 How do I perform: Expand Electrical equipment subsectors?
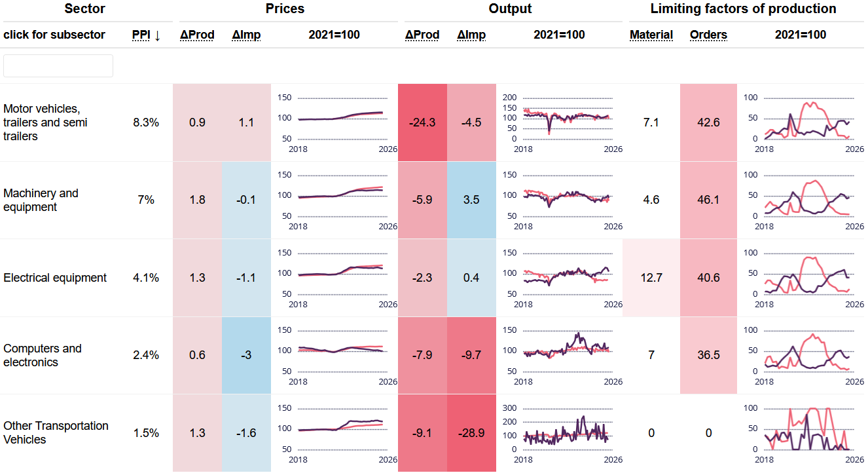(x=55, y=278)
